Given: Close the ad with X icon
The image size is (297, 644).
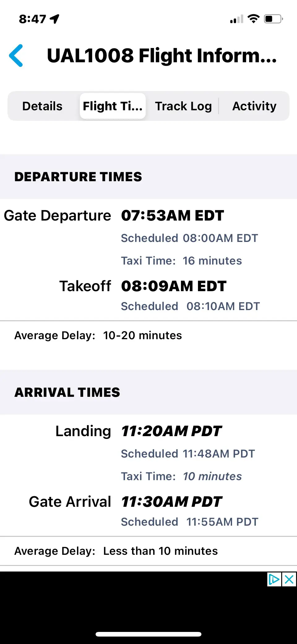Looking at the screenshot, I should 289,579.
